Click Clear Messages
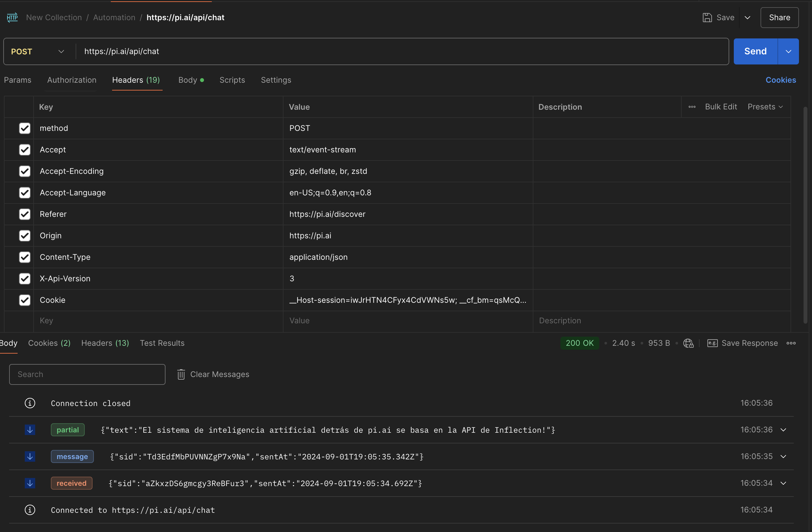Screen dimensions: 812x532 tap(213, 374)
